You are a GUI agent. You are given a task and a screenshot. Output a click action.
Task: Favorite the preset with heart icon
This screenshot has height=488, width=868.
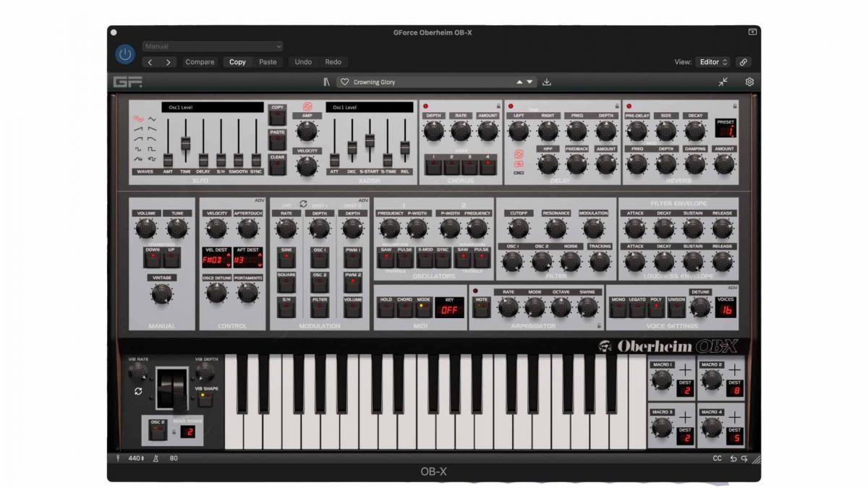point(345,82)
